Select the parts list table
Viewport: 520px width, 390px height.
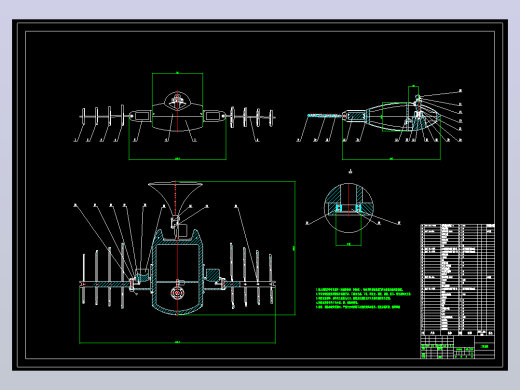(x=457, y=280)
